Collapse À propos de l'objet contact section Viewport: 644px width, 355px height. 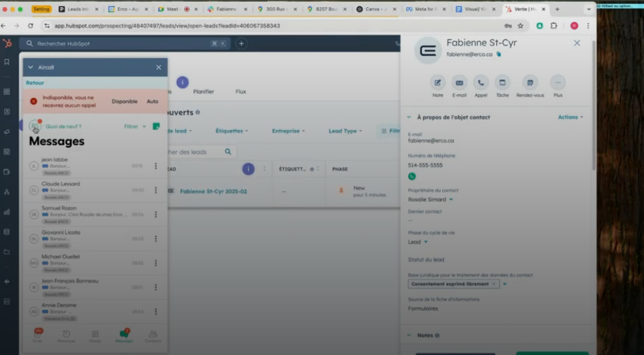click(x=409, y=117)
